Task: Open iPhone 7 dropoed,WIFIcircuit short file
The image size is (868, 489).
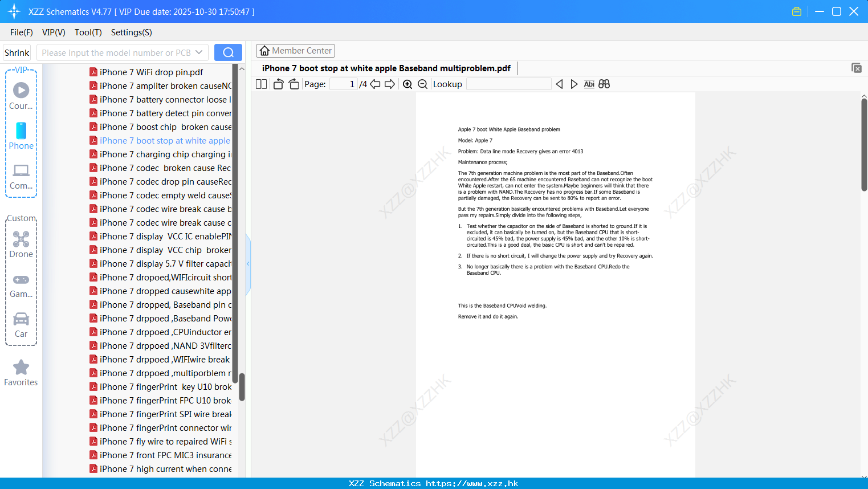Action: (160, 277)
